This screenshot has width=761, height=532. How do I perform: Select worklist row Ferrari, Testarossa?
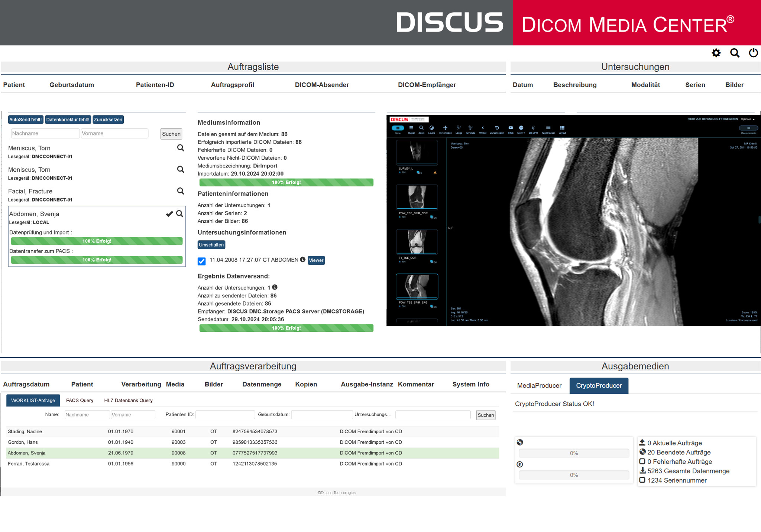point(253,464)
